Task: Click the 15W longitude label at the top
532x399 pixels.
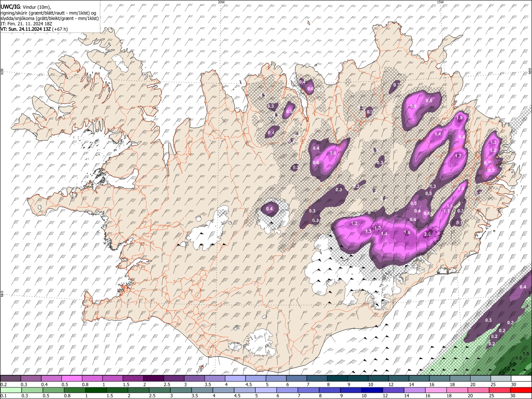Action: click(440, 2)
